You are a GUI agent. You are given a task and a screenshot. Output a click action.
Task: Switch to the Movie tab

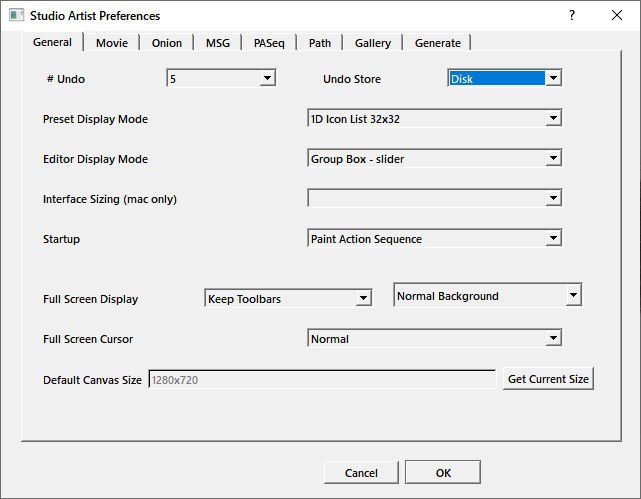tap(112, 43)
